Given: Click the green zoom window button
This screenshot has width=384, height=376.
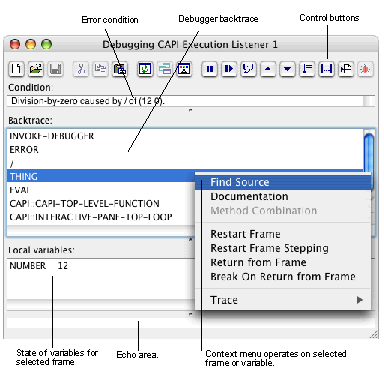Looking at the screenshot, I should (x=46, y=44).
